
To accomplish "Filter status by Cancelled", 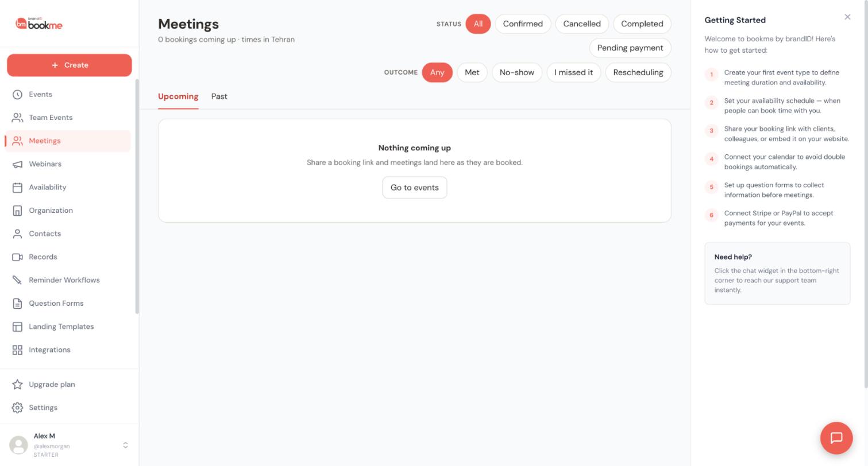I will [582, 24].
